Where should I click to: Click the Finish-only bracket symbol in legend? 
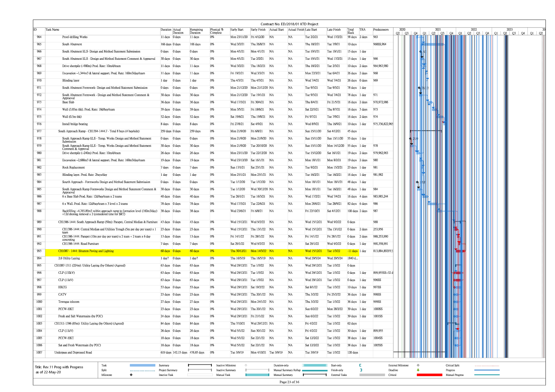click(x=360, y=370)
